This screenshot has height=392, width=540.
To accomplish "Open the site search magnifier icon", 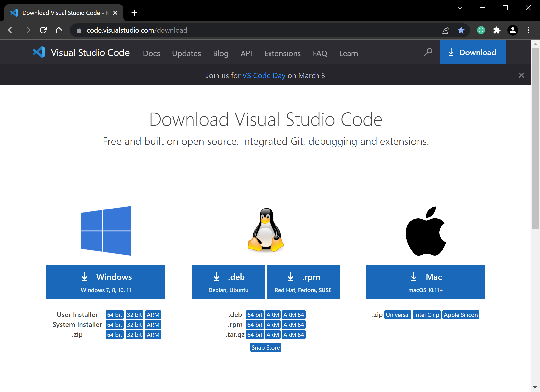I will pyautogui.click(x=428, y=52).
